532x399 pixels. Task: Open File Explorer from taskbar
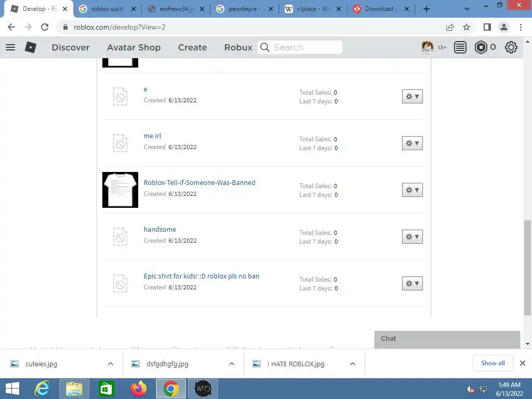(x=74, y=389)
